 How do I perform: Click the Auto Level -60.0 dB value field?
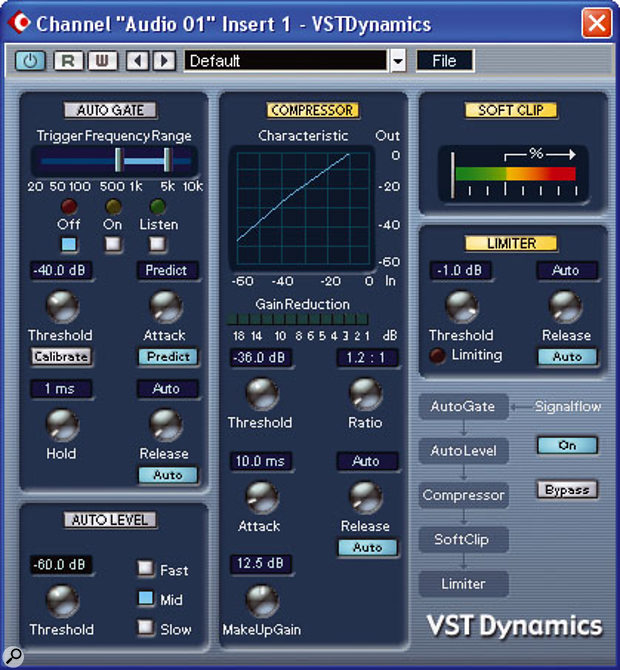(61, 565)
